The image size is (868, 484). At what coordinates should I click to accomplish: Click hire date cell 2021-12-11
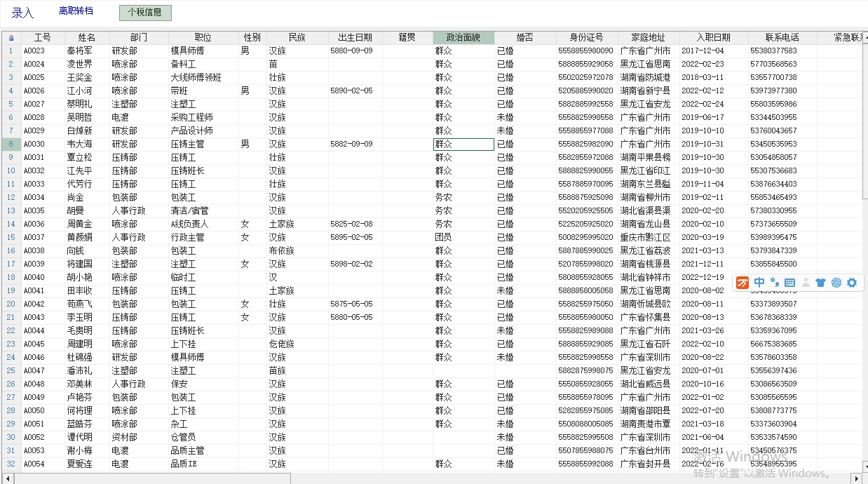tap(713, 264)
